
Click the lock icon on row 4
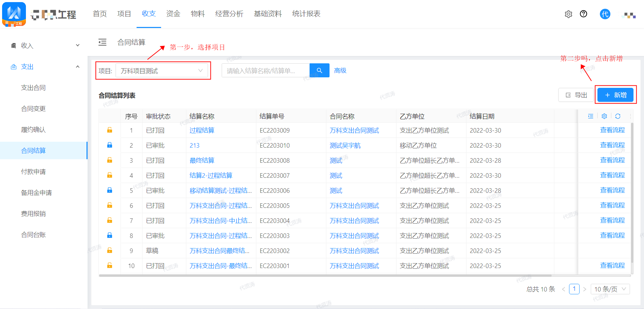[x=110, y=175]
